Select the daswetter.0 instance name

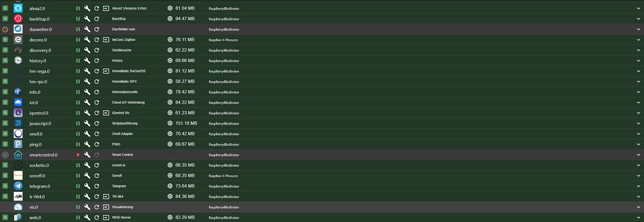pos(40,30)
